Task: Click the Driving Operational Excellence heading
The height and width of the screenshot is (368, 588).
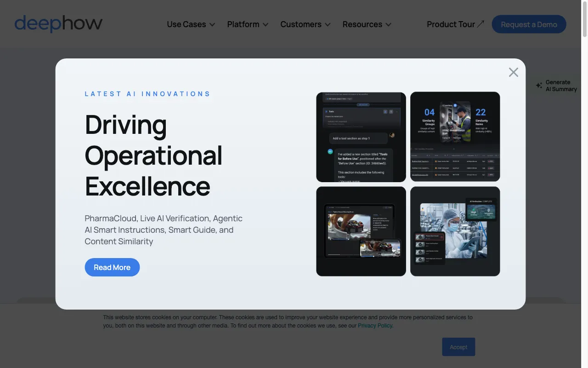Action: [x=153, y=155]
